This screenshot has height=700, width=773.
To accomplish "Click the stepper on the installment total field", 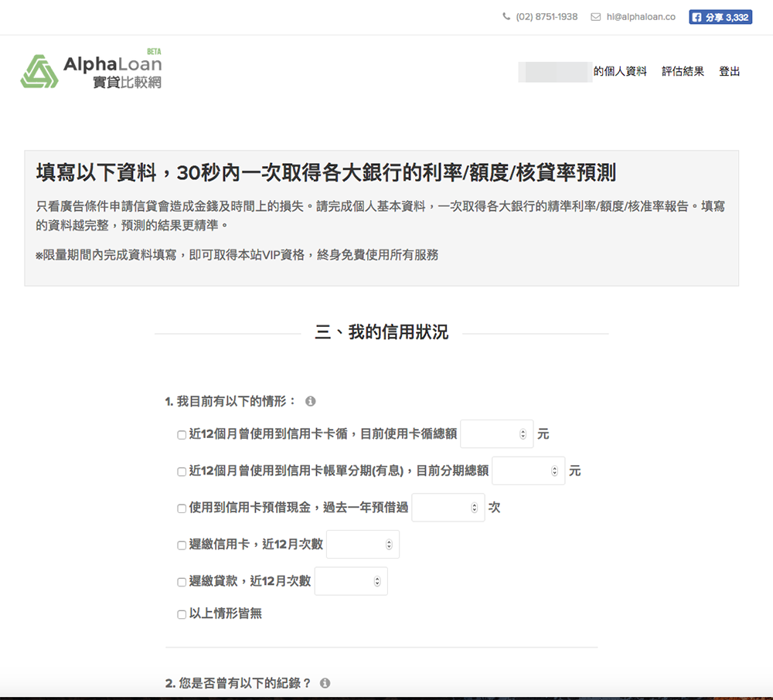I will [554, 471].
